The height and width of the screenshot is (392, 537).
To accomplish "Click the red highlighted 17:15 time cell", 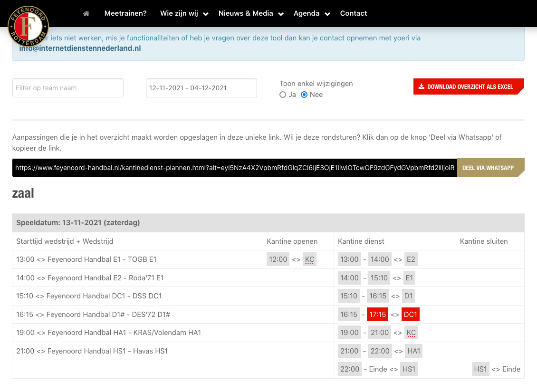I will tap(378, 315).
